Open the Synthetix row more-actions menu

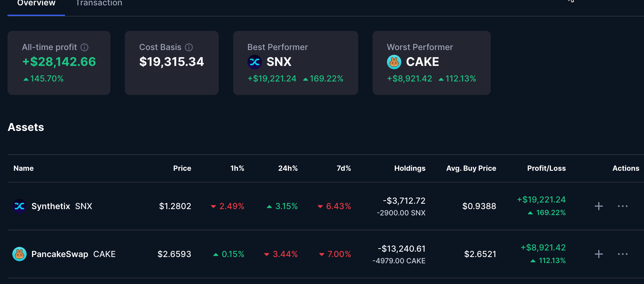[x=622, y=206]
